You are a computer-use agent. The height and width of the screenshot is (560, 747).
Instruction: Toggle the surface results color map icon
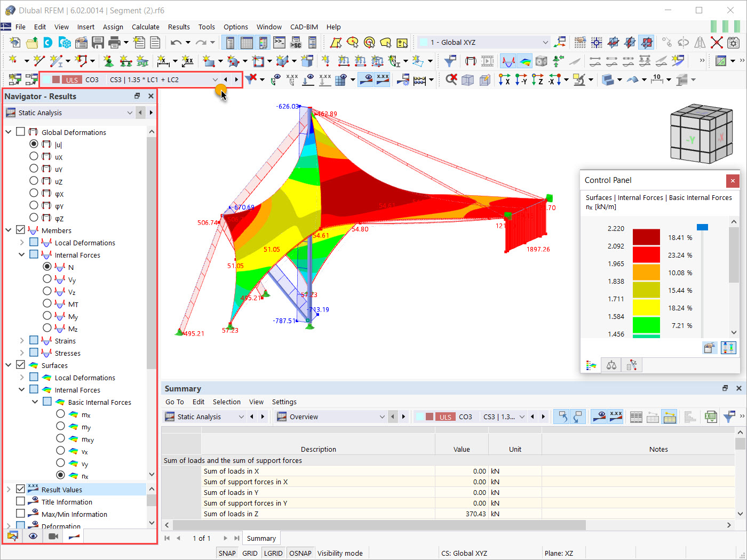click(525, 61)
